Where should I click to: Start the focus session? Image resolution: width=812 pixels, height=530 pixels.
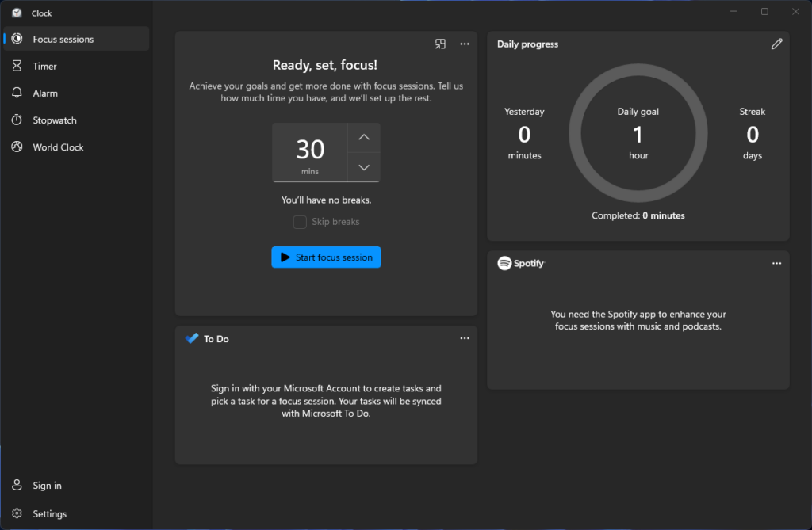(326, 257)
